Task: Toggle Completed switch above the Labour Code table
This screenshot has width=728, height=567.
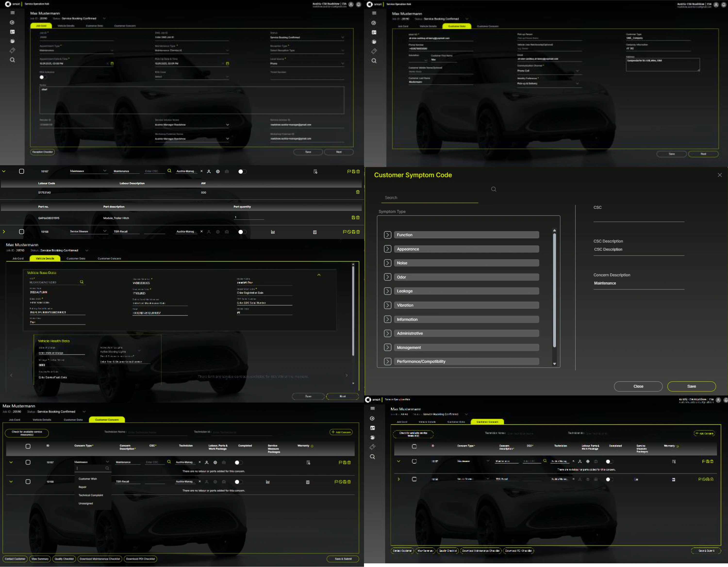Action: tap(242, 172)
